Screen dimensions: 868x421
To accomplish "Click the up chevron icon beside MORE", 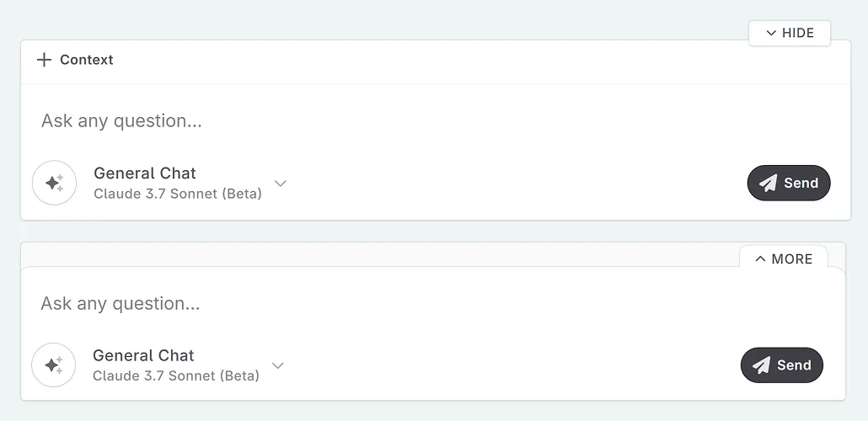I will pos(760,259).
